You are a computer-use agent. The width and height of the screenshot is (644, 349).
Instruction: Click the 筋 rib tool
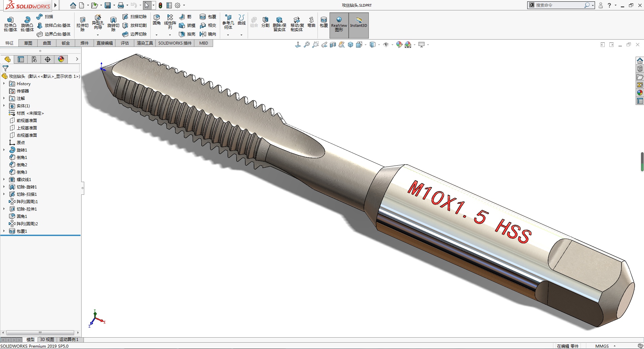[185, 16]
